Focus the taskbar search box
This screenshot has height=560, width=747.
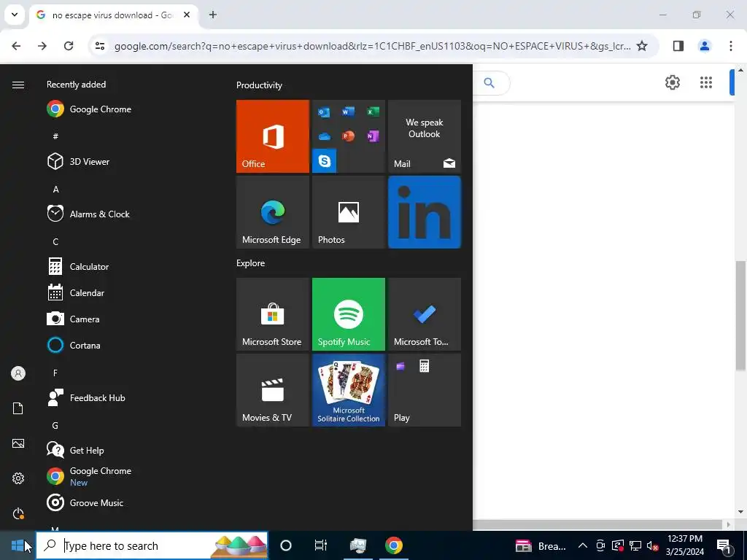pyautogui.click(x=152, y=545)
